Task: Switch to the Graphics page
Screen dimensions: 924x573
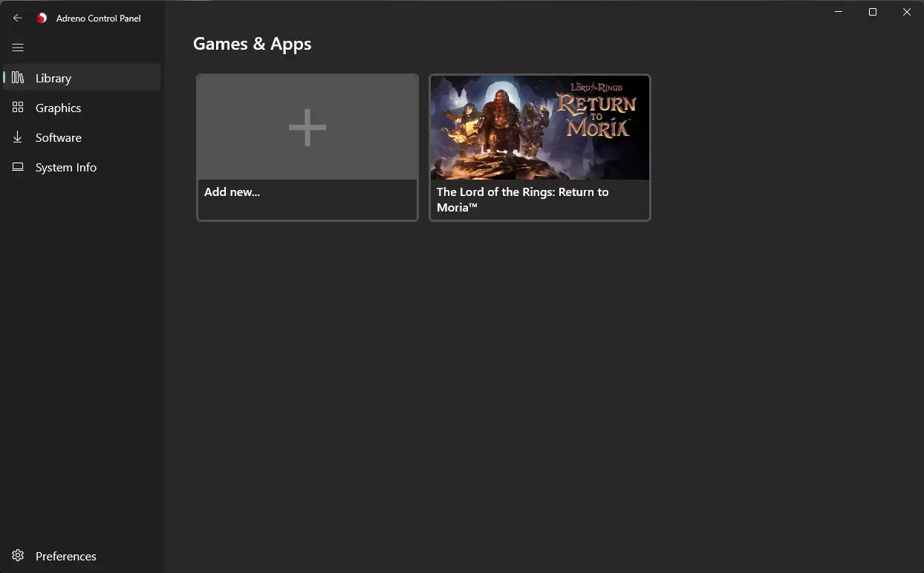Action: pyautogui.click(x=58, y=108)
